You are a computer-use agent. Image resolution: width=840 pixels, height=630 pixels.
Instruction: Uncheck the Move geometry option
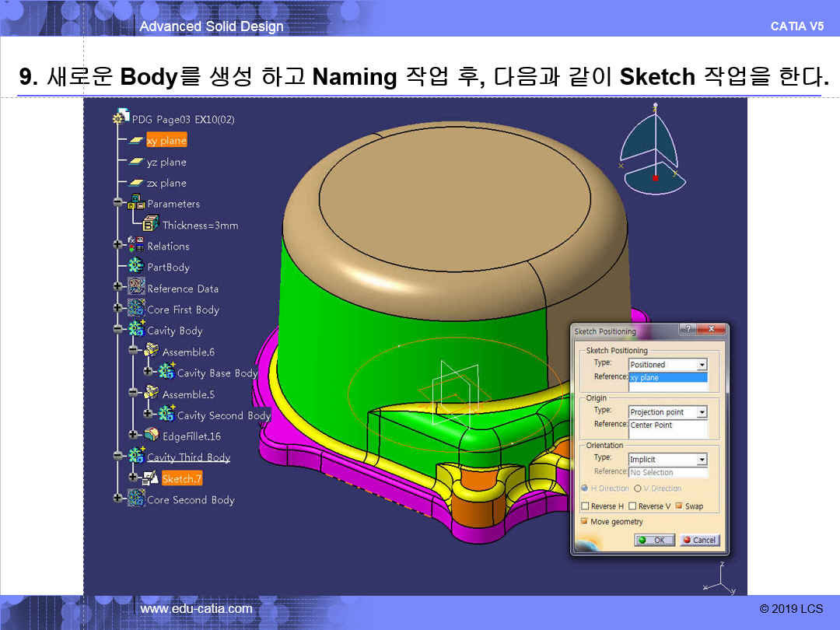[585, 522]
